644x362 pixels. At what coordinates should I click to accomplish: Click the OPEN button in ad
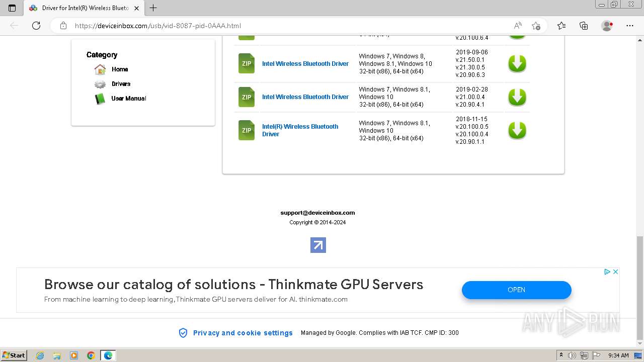tap(517, 290)
